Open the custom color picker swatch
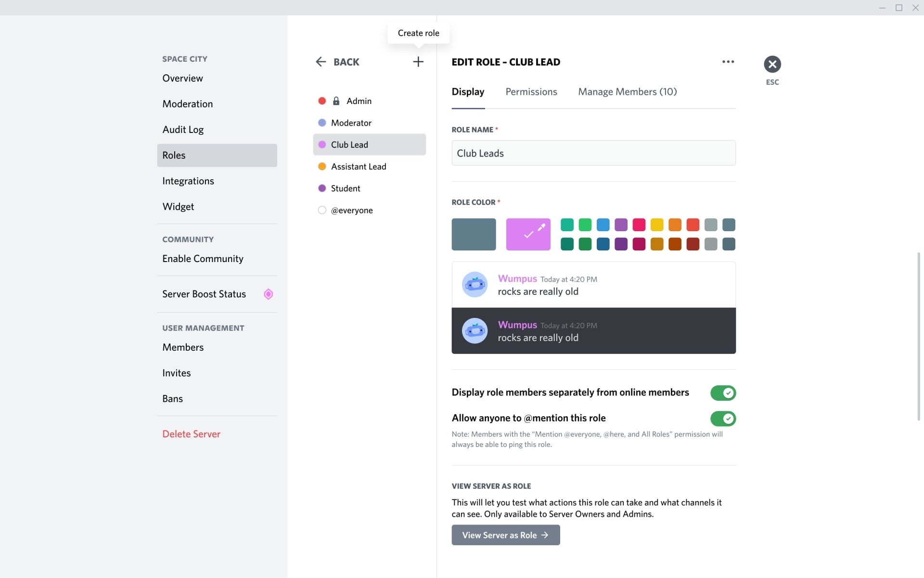Screen dimensions: 924x578 528,234
